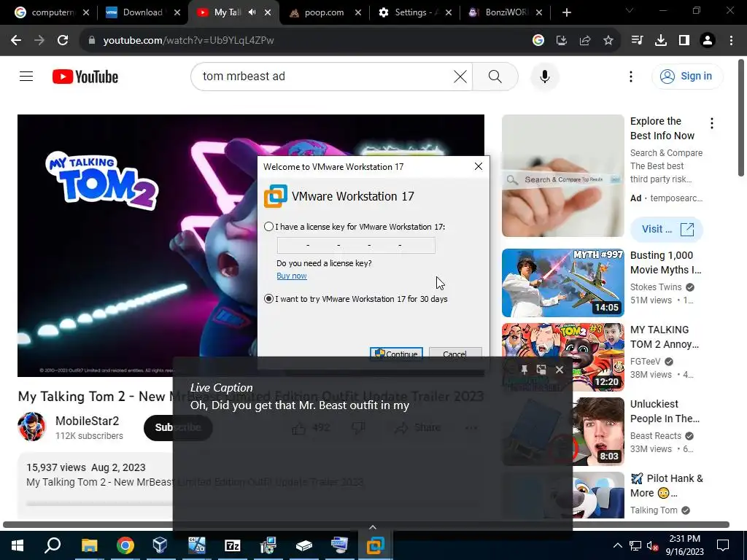Open File Explorer from the taskbar
Viewport: 747px width, 560px height.
89,545
